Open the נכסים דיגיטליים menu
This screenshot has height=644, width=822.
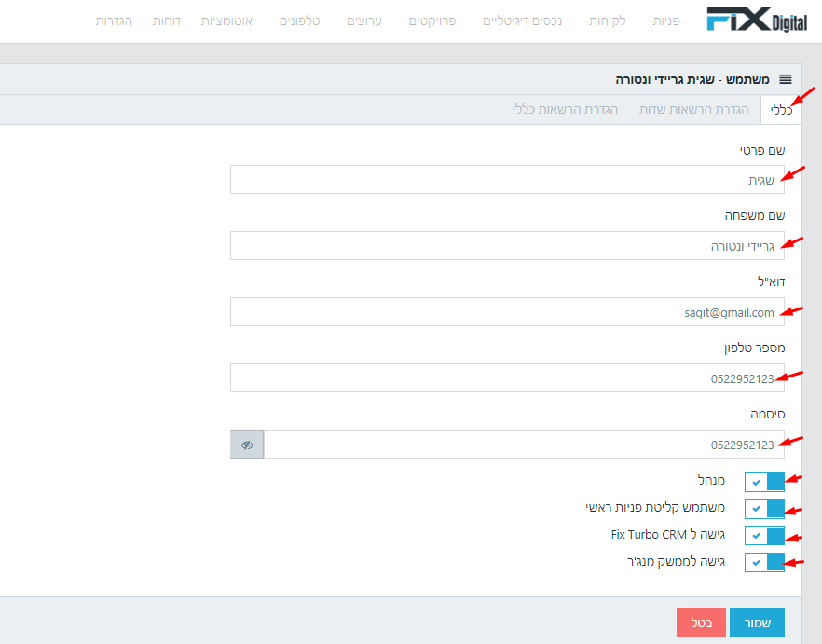[x=522, y=21]
